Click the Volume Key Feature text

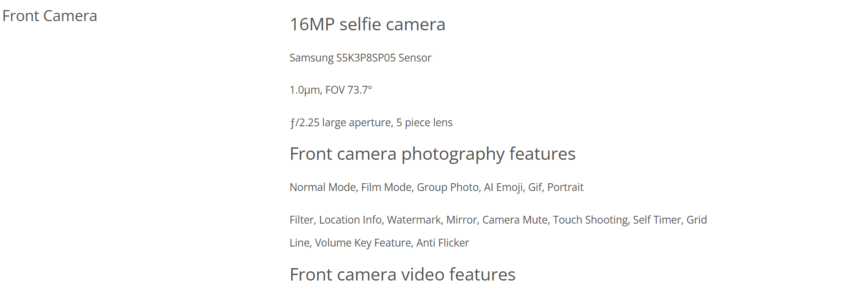[x=363, y=243]
